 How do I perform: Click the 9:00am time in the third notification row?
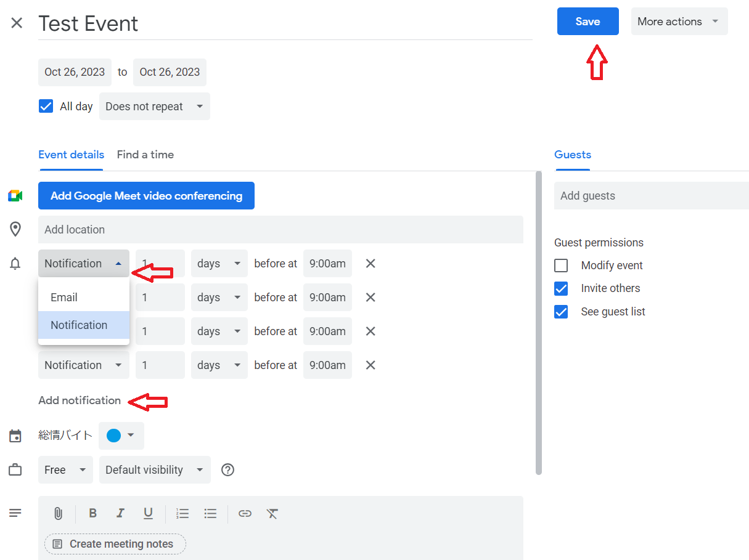327,331
